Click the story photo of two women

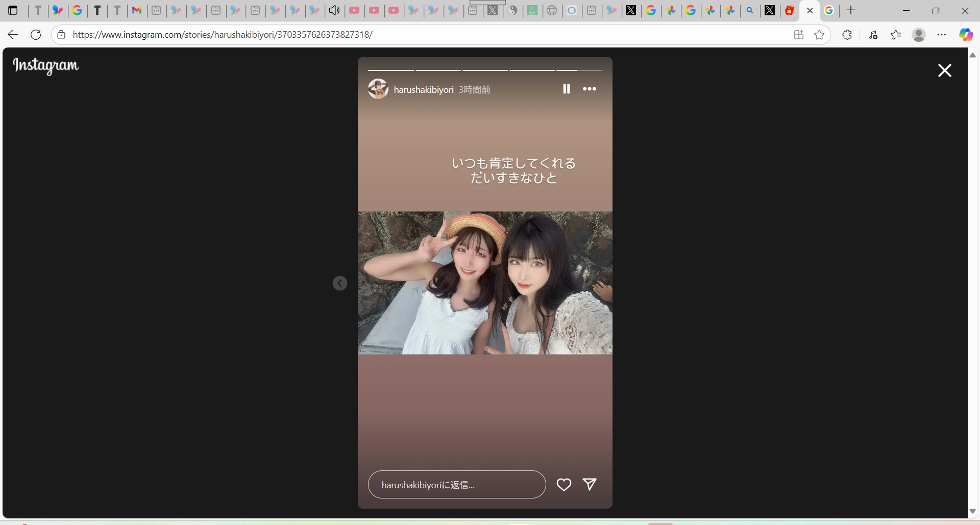(485, 283)
